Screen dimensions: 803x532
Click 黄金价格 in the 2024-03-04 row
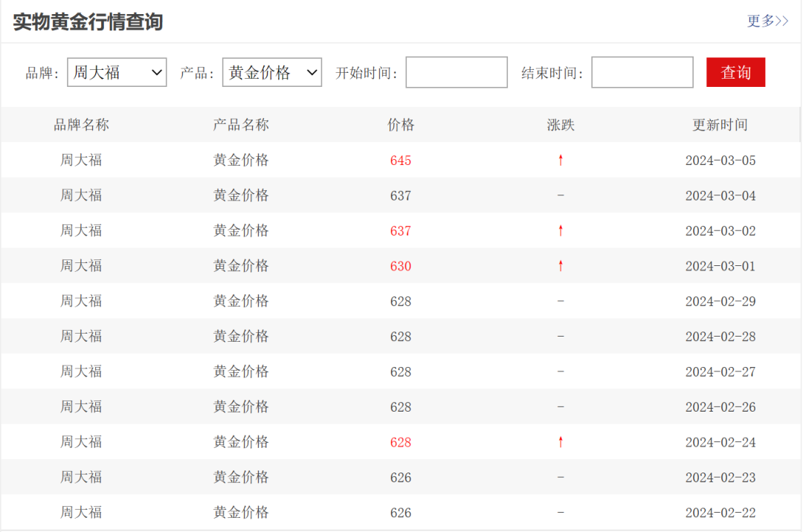tap(241, 195)
